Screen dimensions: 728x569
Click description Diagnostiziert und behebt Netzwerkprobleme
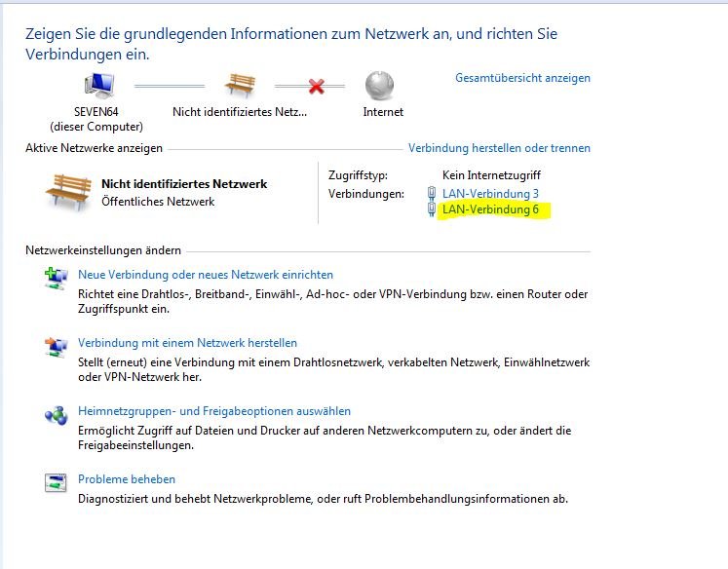tap(323, 500)
